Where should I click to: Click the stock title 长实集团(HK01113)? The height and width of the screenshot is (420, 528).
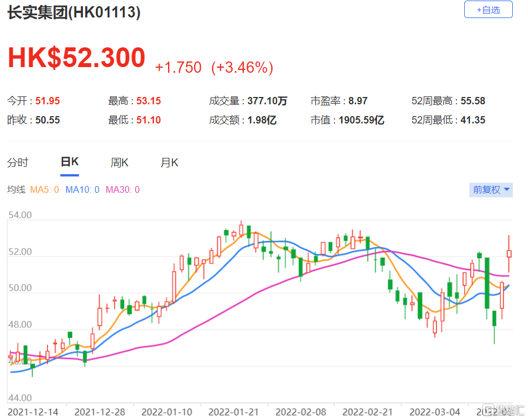[74, 13]
